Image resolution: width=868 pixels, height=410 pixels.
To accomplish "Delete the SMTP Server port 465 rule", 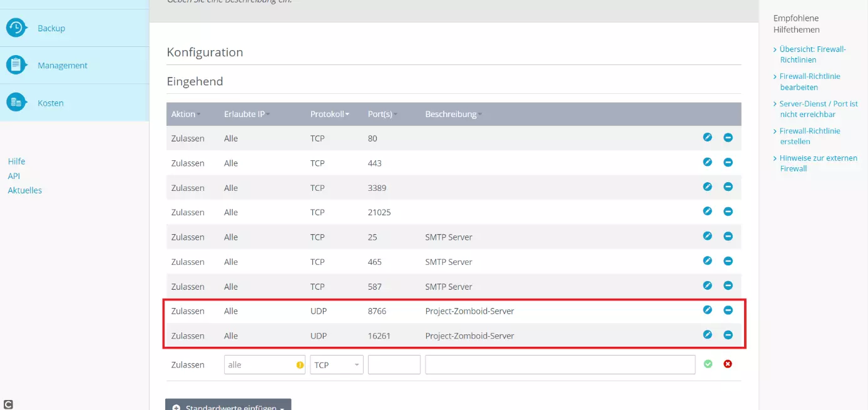I will coord(728,261).
